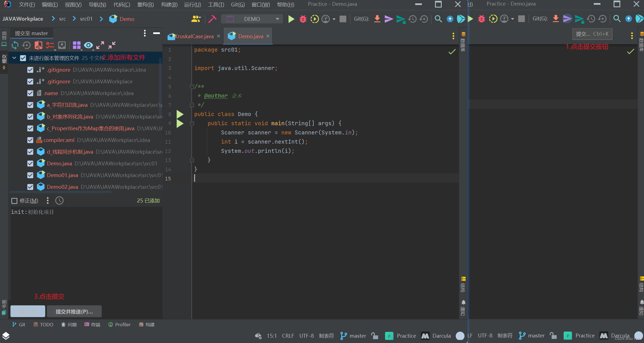Open the 重构(R) menu

[145, 4]
